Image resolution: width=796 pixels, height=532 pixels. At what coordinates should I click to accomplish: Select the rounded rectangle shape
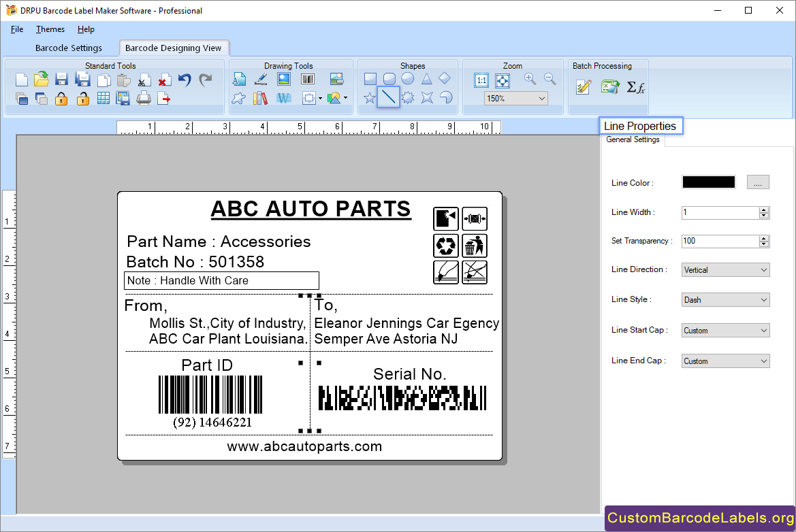(389, 79)
